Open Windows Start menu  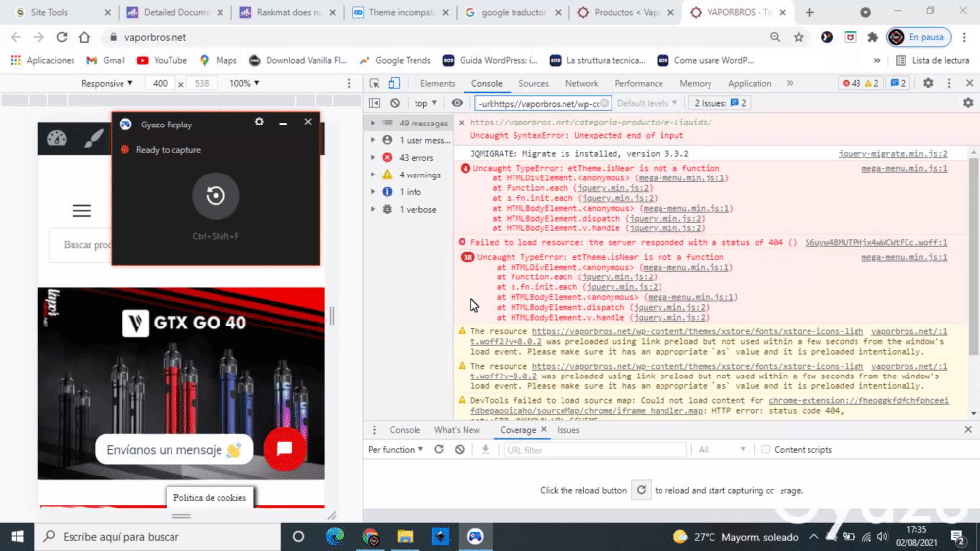point(17,536)
